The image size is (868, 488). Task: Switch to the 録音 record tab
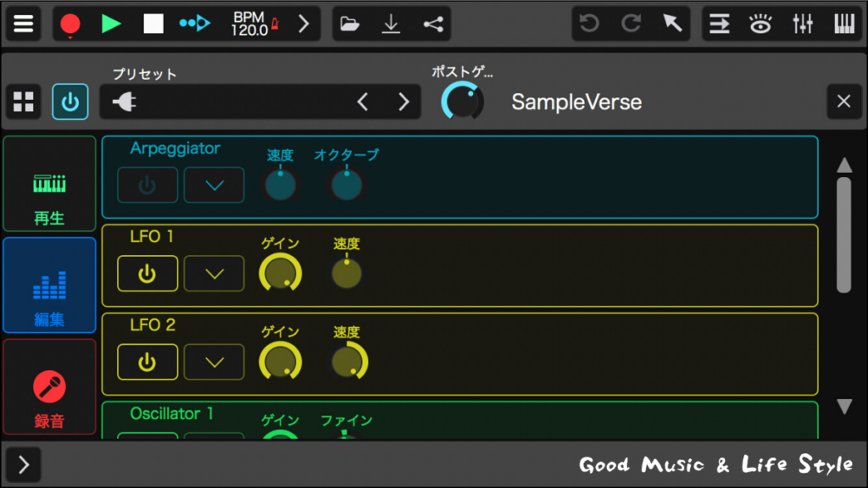coord(49,386)
